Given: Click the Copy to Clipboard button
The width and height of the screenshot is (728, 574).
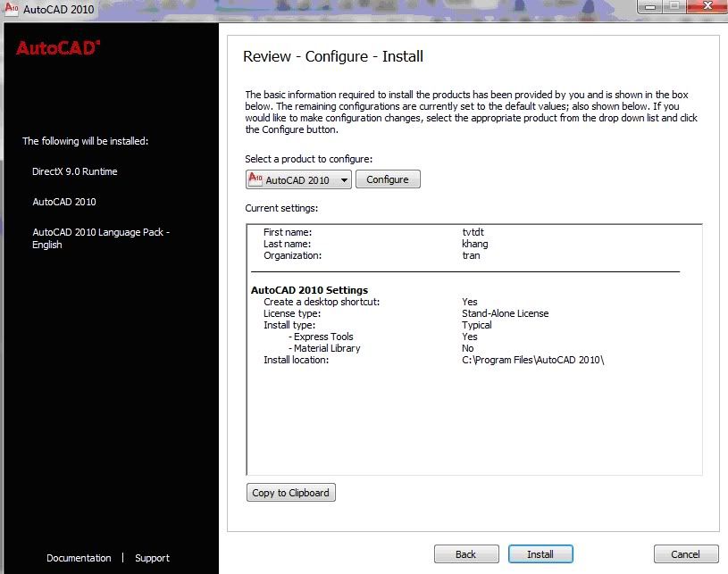Looking at the screenshot, I should (x=290, y=493).
